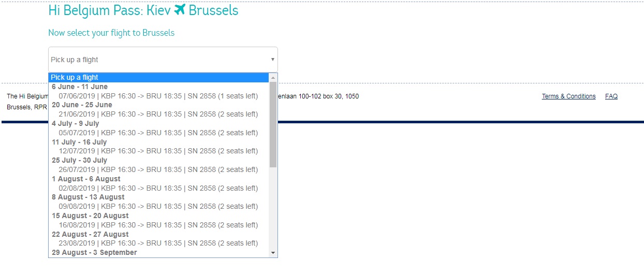Click the '6 June - 11 June' group label

(x=80, y=87)
